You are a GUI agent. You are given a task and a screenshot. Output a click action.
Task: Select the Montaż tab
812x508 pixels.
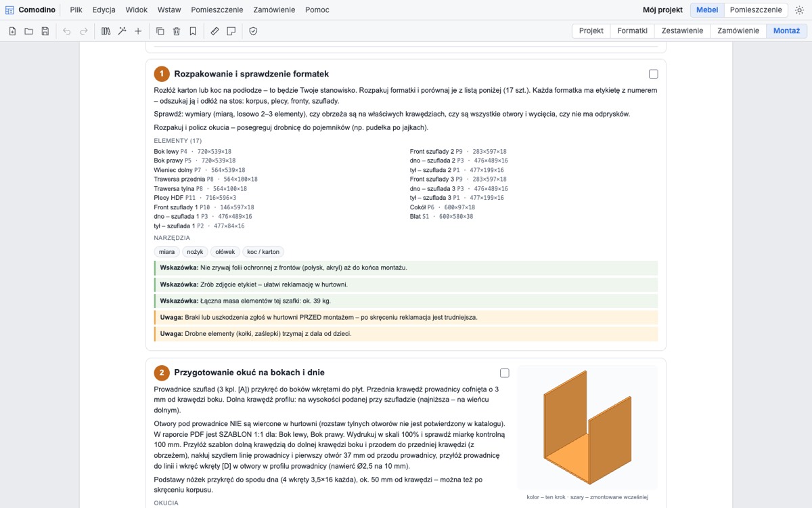pos(786,31)
